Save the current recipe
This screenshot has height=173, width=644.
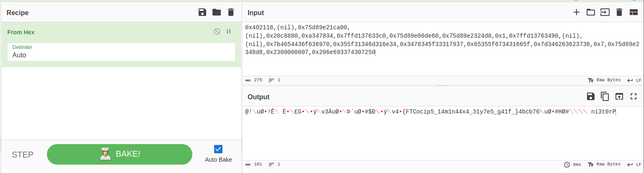pyautogui.click(x=202, y=12)
